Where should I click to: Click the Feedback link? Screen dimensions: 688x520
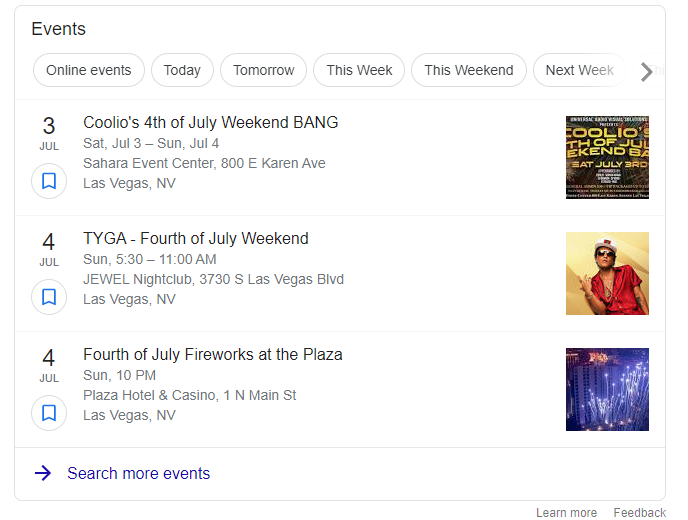(x=640, y=512)
